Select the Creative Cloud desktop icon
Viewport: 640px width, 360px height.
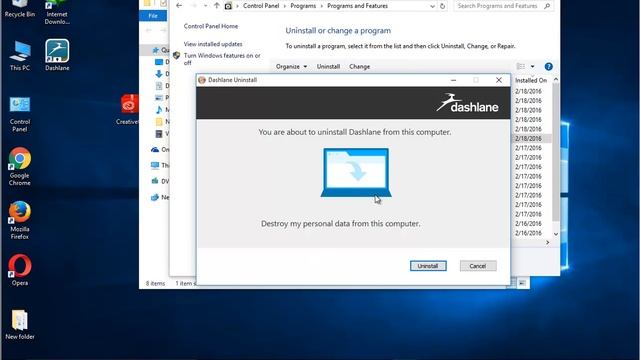click(128, 109)
